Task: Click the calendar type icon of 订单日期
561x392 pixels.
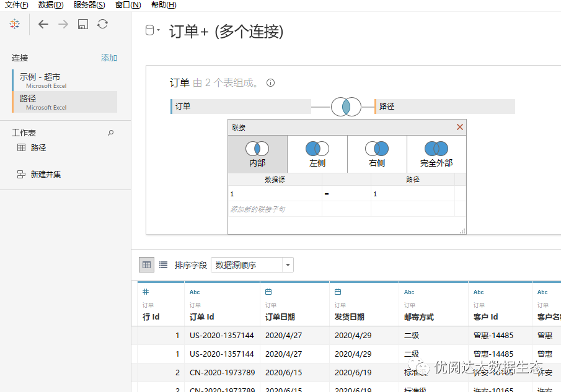Action: 268,292
